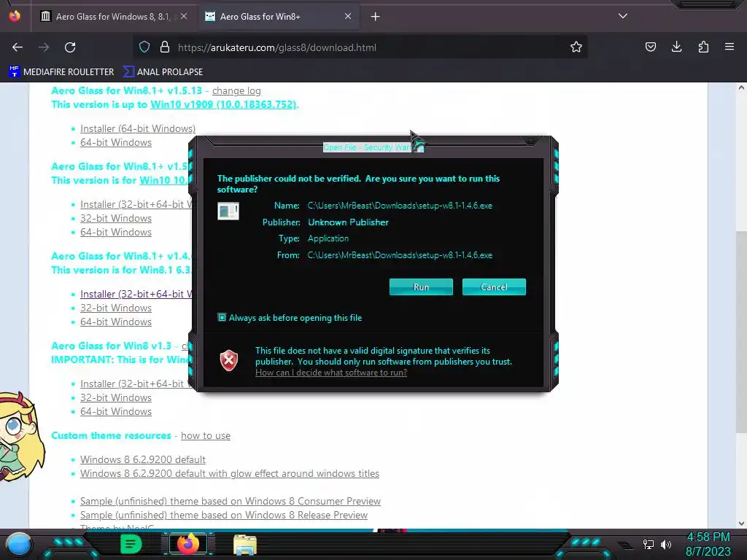Download Installer (64-bit Windows)
Image resolution: width=747 pixels, height=560 pixels.
point(138,128)
